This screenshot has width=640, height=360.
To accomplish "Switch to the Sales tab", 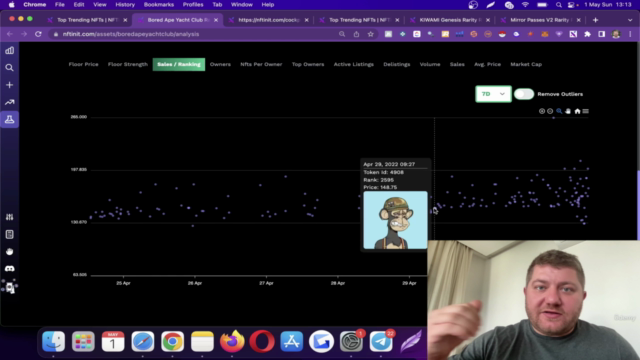I will (x=457, y=64).
